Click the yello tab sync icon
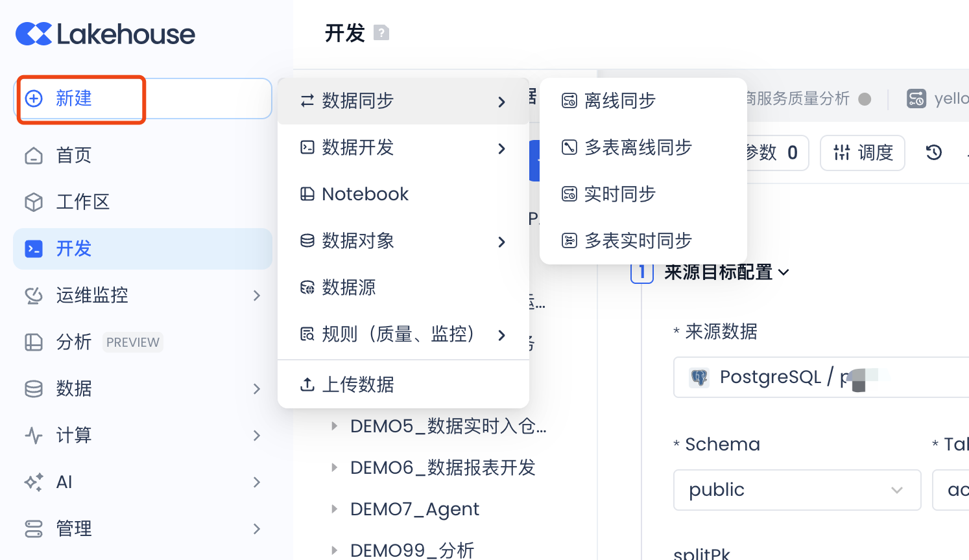Viewport: 969px width, 560px height. (916, 99)
